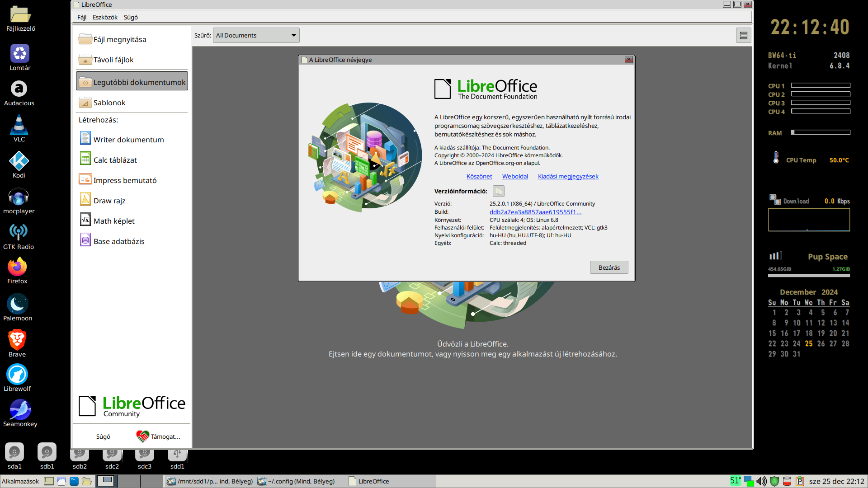
Task: Click the Súgó button at sidebar bottom
Action: click(103, 436)
